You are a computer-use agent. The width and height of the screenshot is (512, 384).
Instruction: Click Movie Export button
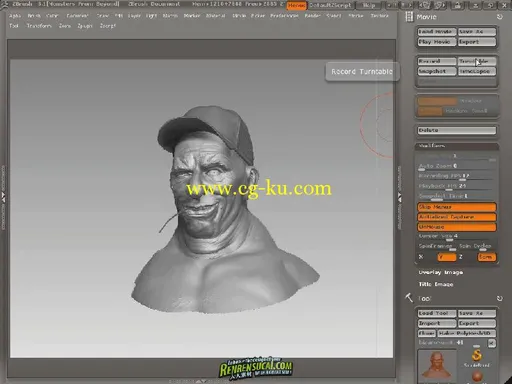477,42
